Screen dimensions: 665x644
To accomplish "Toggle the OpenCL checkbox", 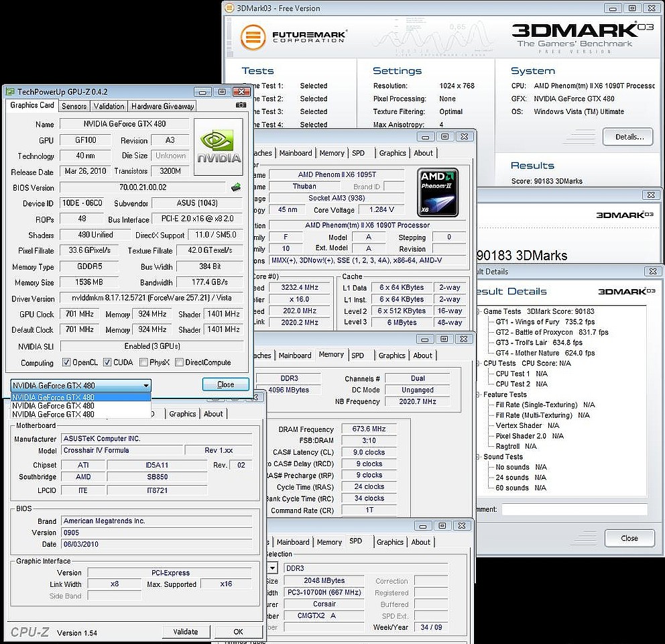I will click(x=66, y=362).
